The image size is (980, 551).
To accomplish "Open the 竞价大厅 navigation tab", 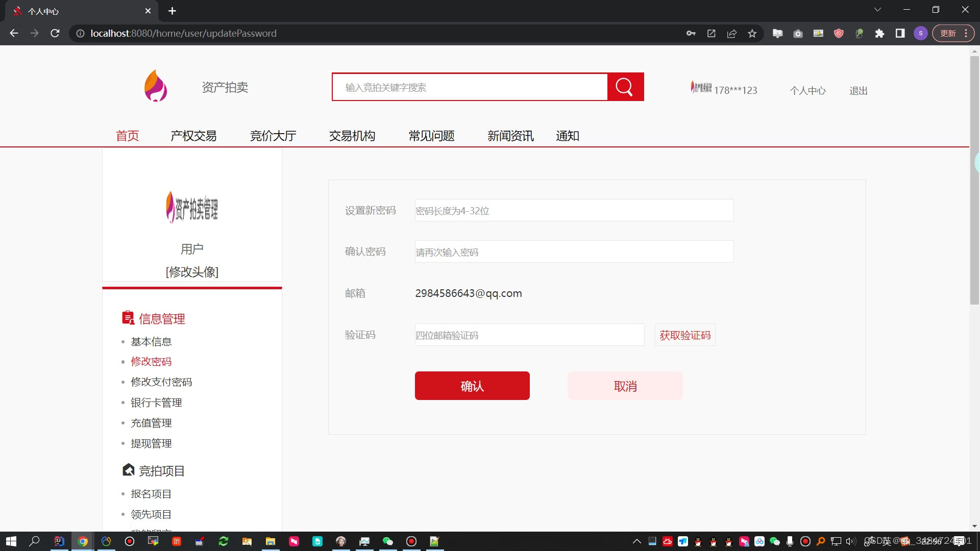I will tap(273, 136).
